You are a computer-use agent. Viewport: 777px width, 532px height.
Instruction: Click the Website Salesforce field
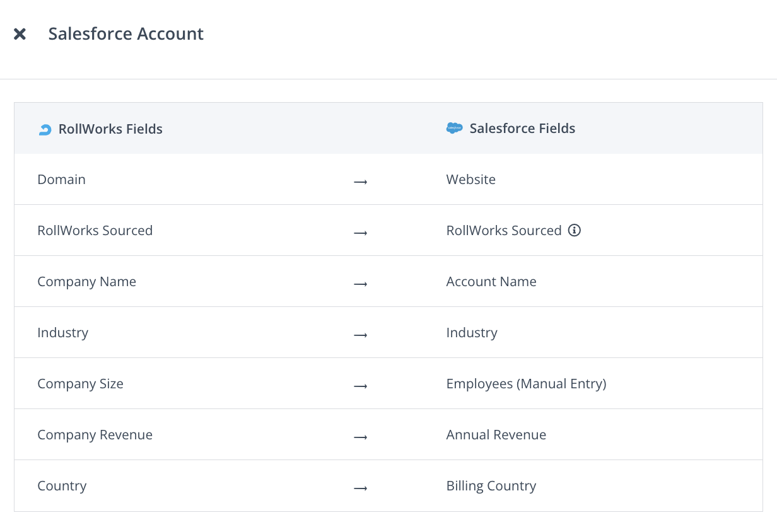tap(470, 180)
